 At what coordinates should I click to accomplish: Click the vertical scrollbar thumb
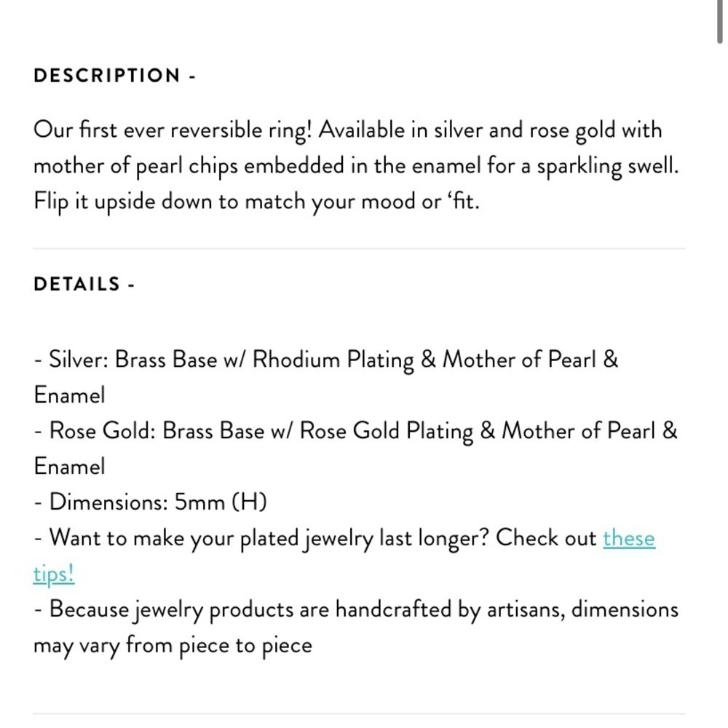719,21
